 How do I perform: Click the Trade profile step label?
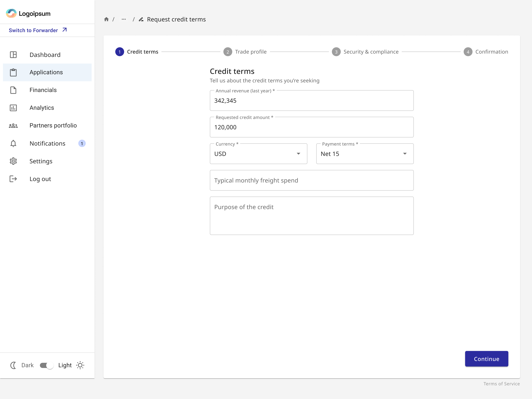pyautogui.click(x=251, y=52)
